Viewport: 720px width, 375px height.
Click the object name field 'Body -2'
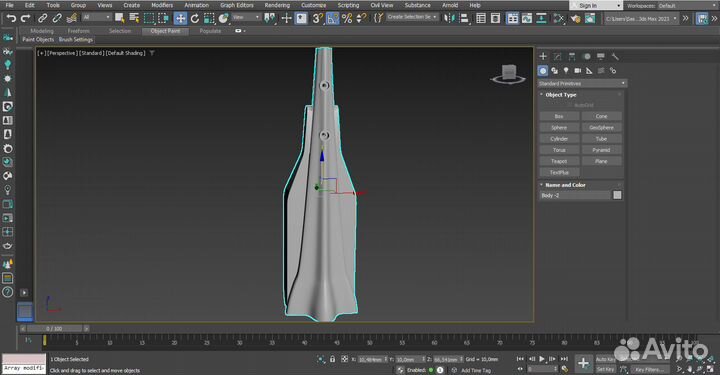coord(575,195)
